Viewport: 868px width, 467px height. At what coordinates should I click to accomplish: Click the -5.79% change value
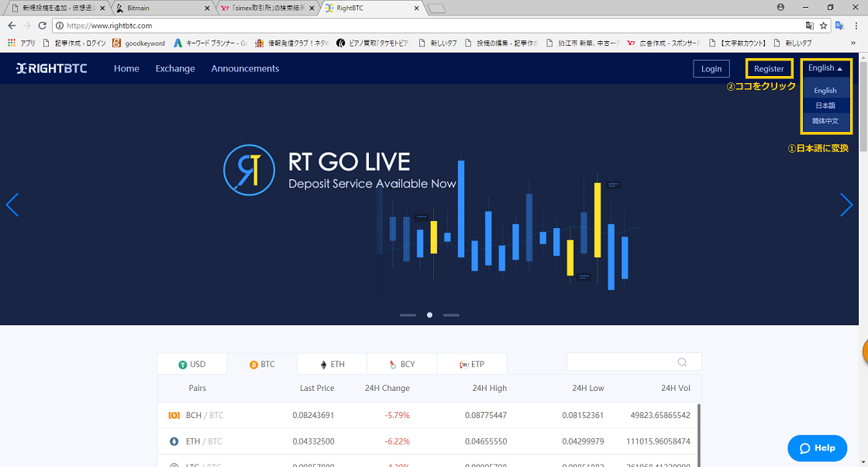pos(397,415)
